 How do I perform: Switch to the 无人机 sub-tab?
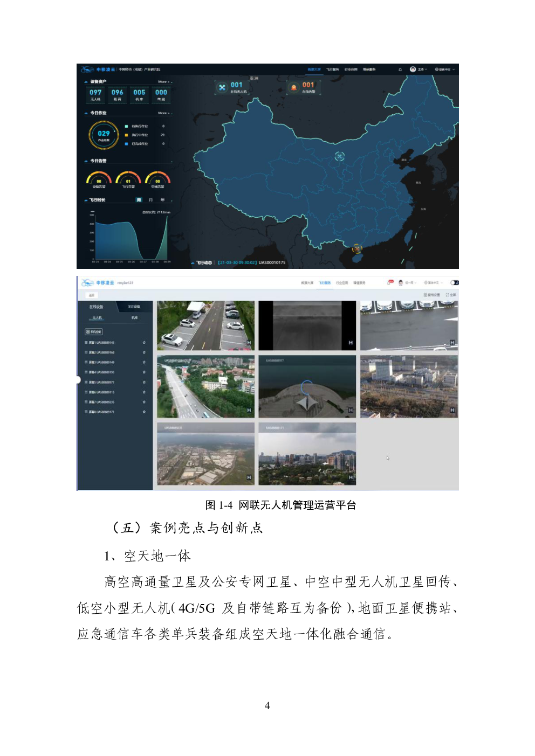pyautogui.click(x=97, y=317)
